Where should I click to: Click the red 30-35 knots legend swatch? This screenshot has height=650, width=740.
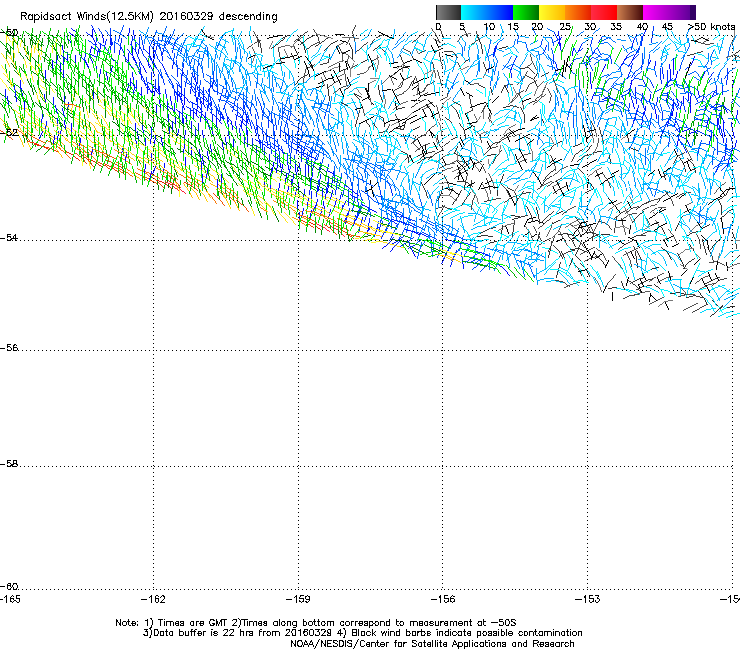(604, 12)
